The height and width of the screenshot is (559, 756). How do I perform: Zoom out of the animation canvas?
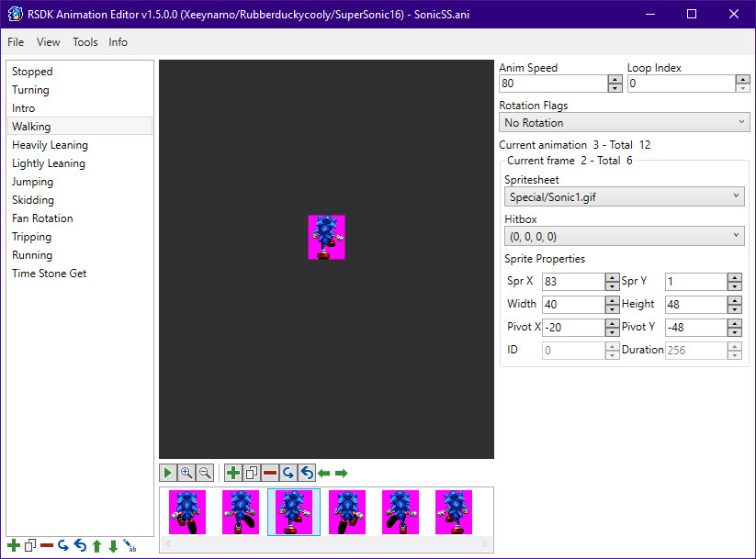coord(204,473)
